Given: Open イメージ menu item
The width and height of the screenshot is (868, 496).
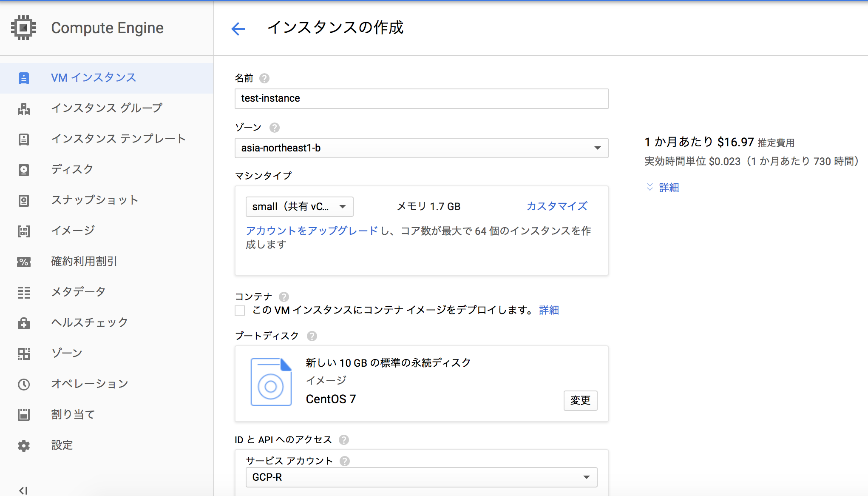Looking at the screenshot, I should point(107,231).
